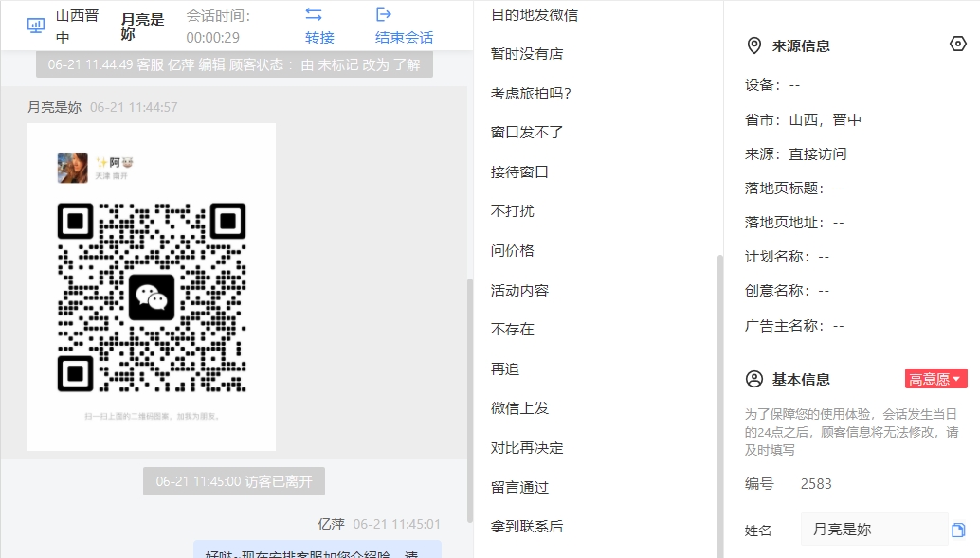Viewport: 980px width, 558px height.
Task: Click the 基本信息 section heading
Action: click(x=801, y=379)
